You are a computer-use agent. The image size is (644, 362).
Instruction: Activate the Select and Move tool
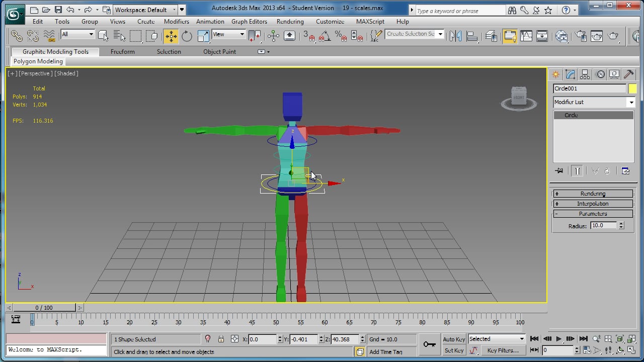(171, 36)
